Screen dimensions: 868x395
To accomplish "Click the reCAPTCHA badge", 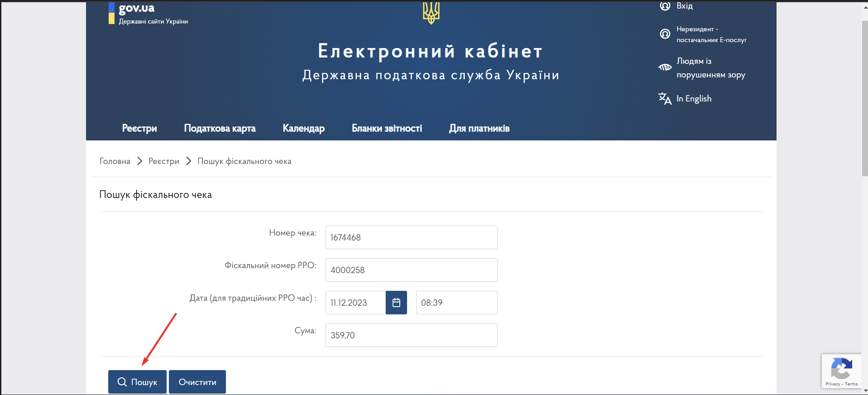I will tap(841, 371).
